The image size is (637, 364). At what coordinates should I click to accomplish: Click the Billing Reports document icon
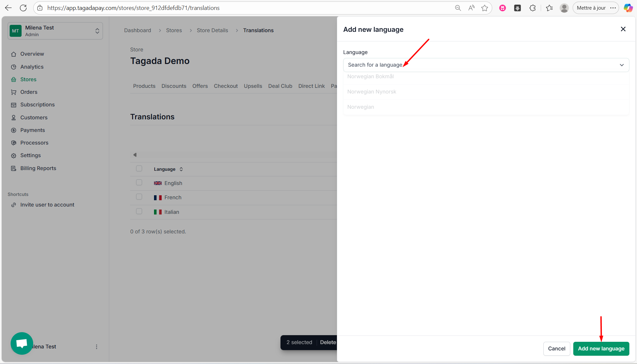[x=14, y=168]
